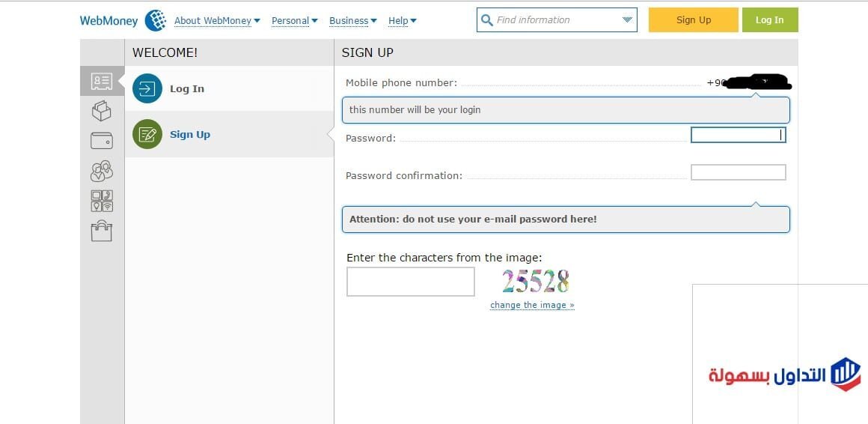The height and width of the screenshot is (424, 868).
Task: Click the captcha characters input box
Action: [x=410, y=282]
